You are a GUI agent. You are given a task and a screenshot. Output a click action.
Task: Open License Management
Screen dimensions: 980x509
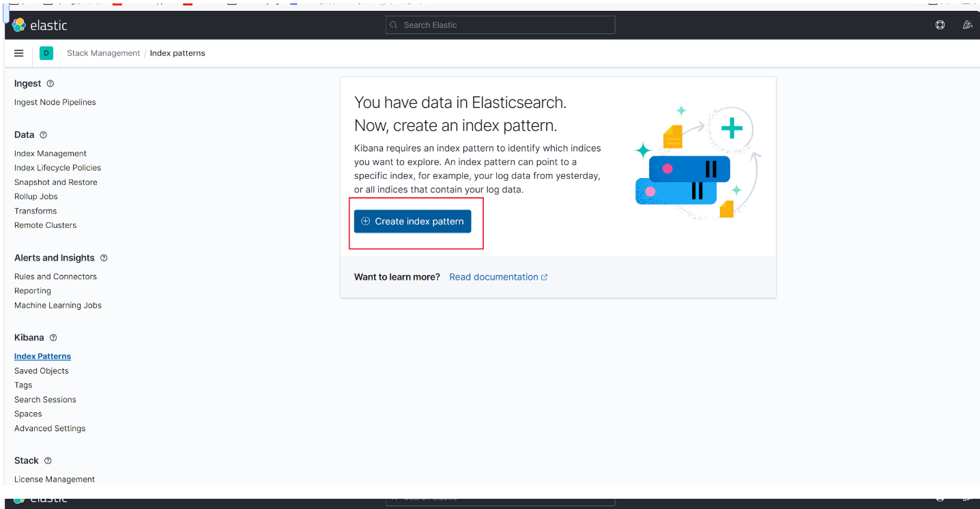click(x=55, y=480)
